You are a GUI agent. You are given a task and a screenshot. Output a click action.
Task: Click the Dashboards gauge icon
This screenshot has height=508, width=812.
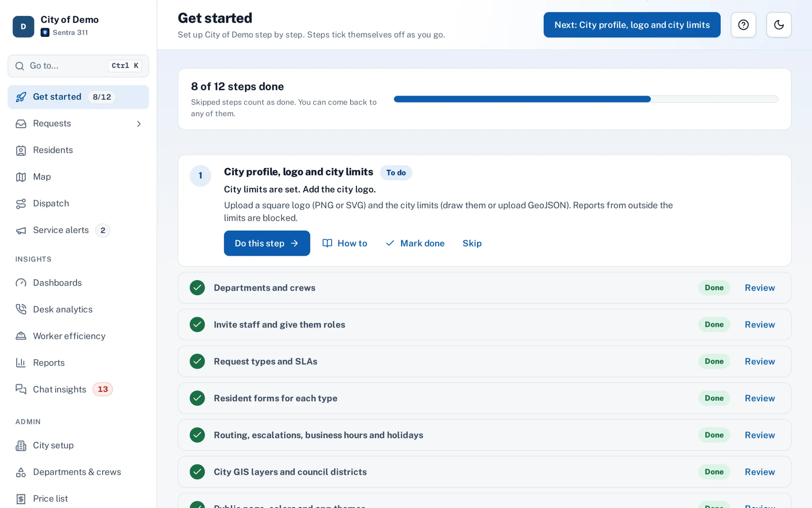coord(21,283)
